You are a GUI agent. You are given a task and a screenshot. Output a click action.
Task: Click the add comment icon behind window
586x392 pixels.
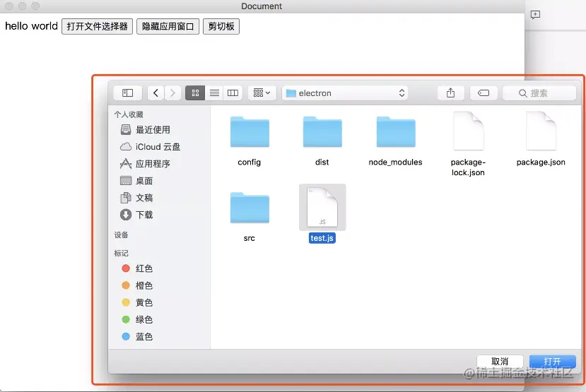coord(535,15)
